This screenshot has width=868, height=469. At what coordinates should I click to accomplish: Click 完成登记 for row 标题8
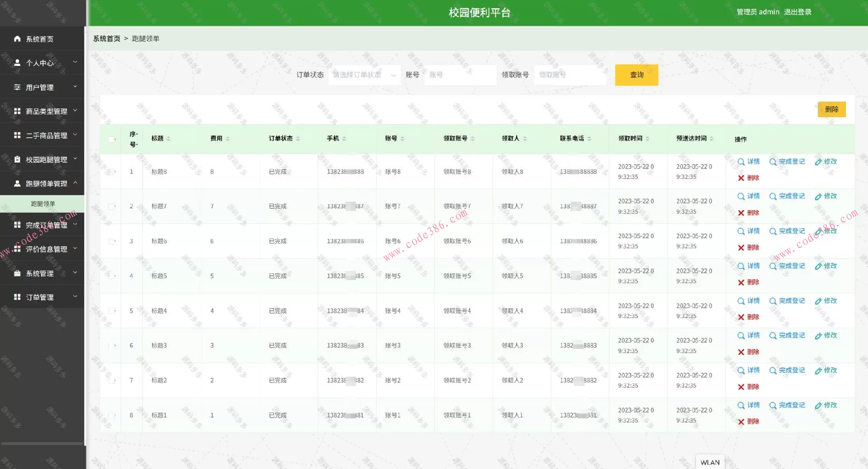pos(787,162)
